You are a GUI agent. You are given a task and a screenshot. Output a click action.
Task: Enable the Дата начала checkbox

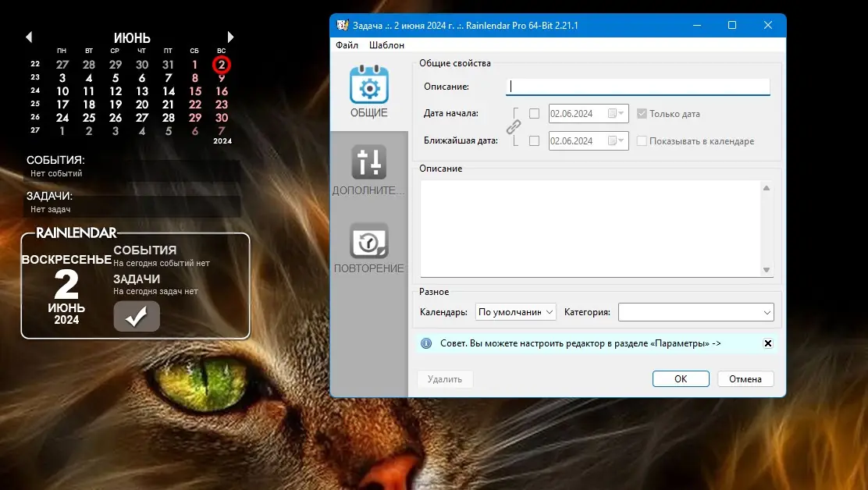(x=534, y=113)
